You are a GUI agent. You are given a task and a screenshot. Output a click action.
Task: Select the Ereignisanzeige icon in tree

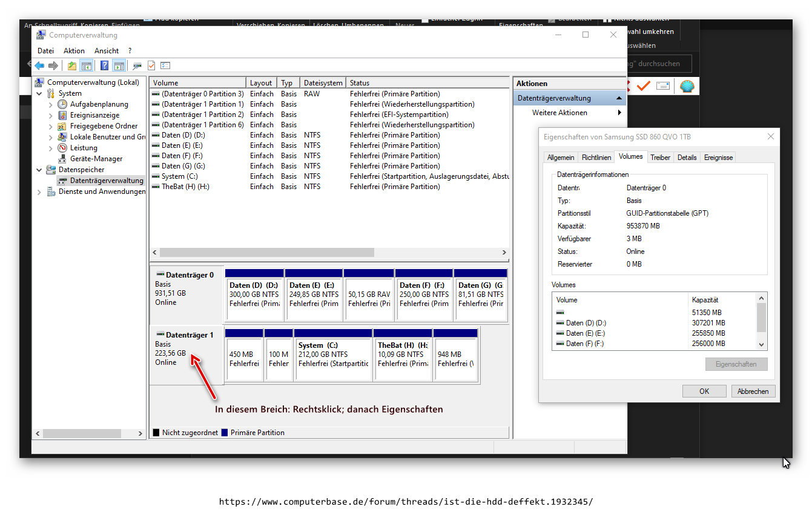pyautogui.click(x=62, y=115)
